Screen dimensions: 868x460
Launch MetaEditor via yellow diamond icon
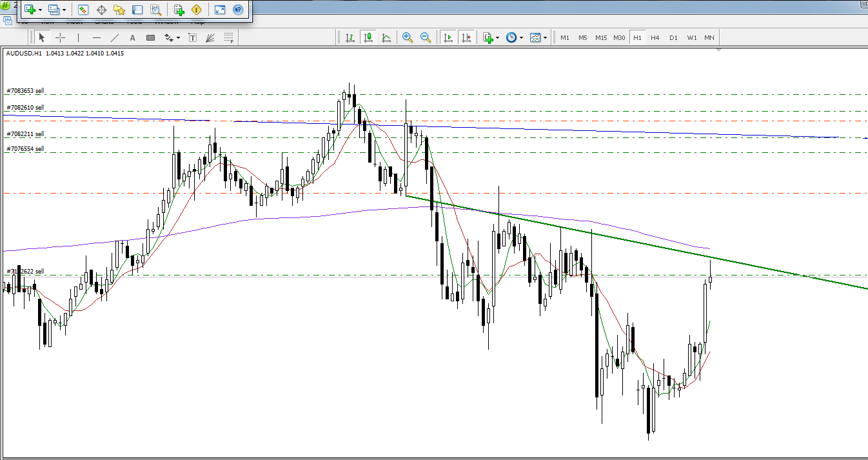tap(197, 10)
